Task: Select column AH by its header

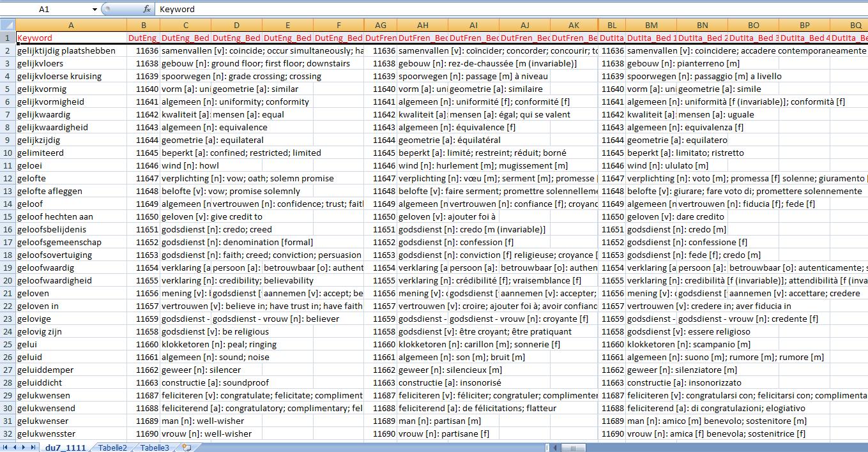Action: [422, 25]
